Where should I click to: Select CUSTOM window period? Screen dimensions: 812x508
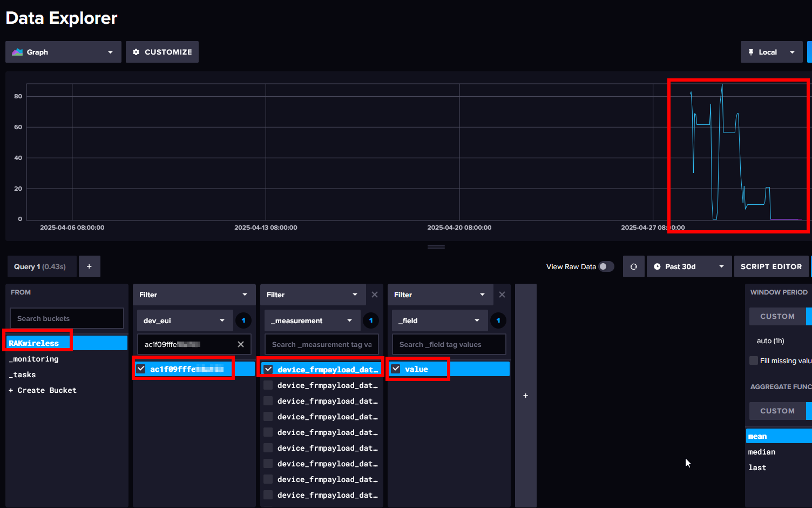(777, 316)
